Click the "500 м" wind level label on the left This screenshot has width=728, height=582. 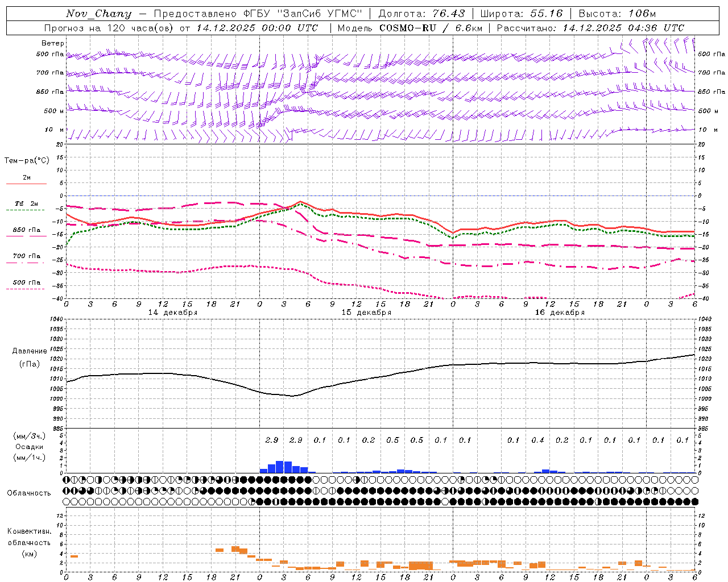click(54, 111)
